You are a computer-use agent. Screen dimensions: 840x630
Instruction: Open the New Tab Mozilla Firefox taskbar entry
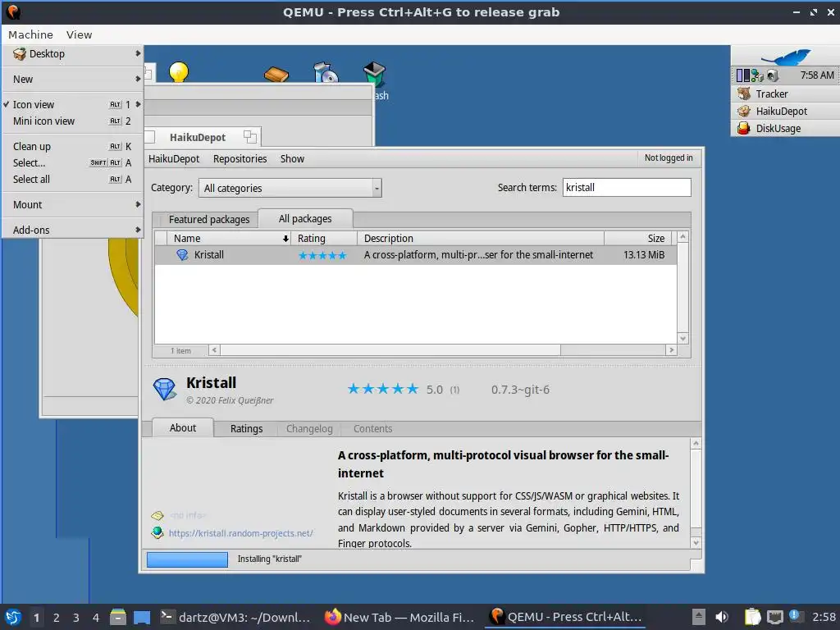tap(399, 617)
